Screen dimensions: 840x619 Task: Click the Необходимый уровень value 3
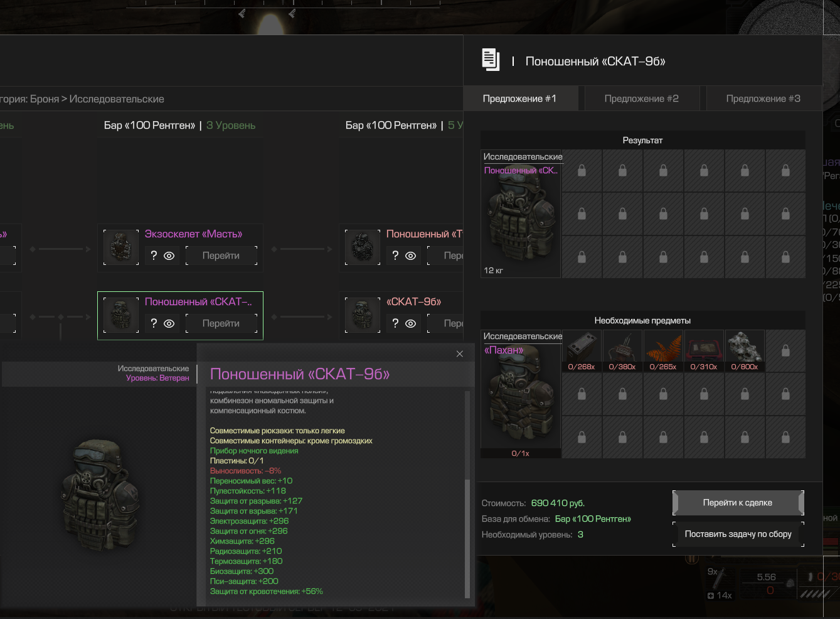(580, 535)
